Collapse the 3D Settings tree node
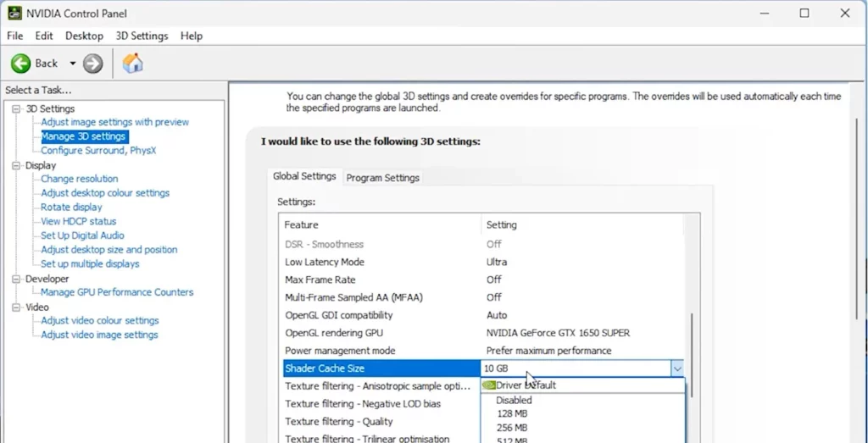The height and width of the screenshot is (443, 868). tap(16, 108)
